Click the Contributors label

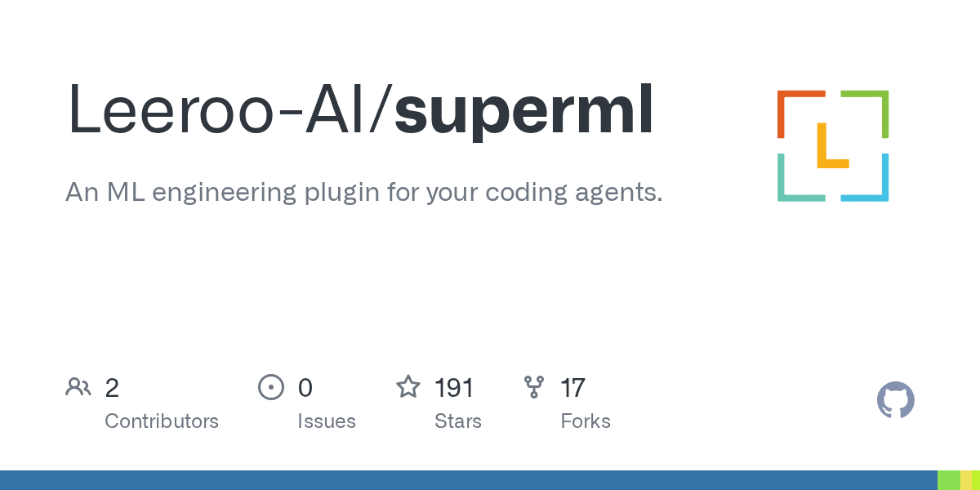162,421
